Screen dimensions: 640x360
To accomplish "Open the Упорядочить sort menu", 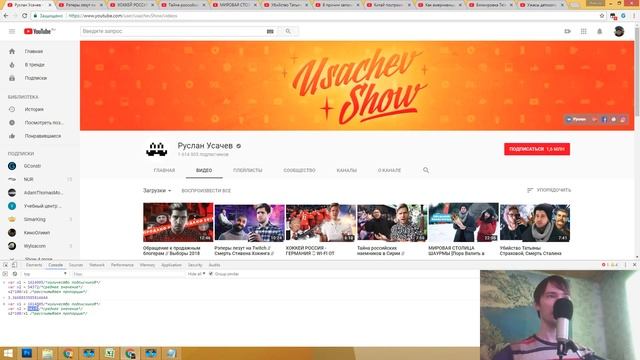I will [549, 190].
